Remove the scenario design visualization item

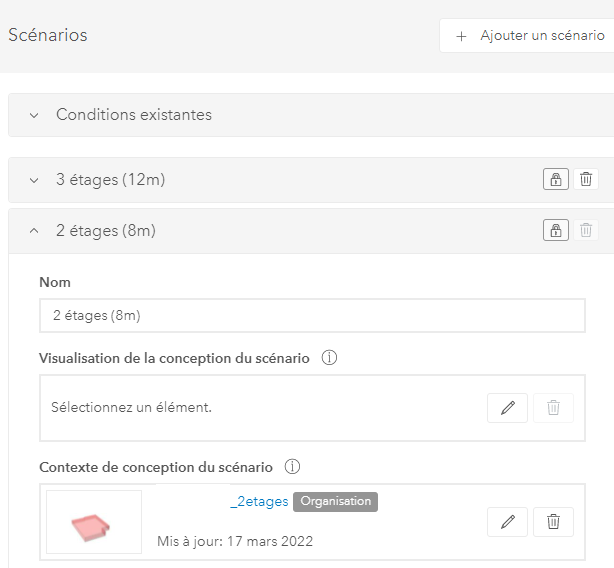pyautogui.click(x=553, y=408)
